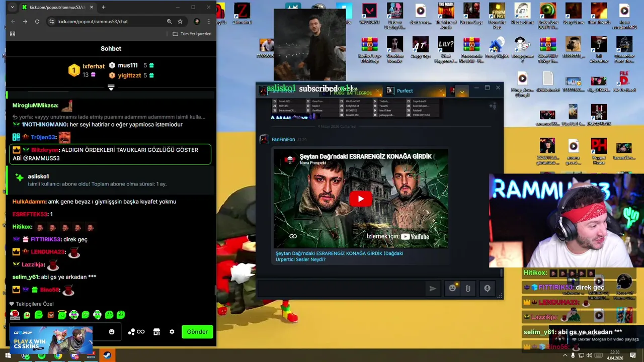Open the Slendrina Remake desktop icon
Screen dimensions: 644x362
(395, 50)
